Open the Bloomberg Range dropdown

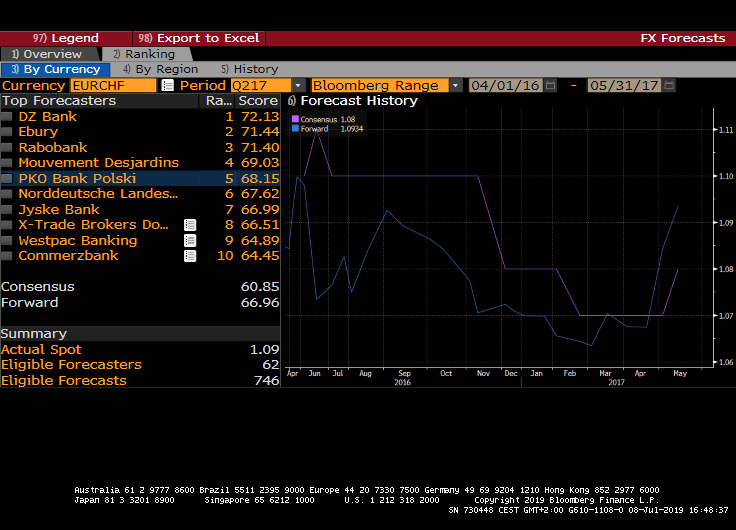click(x=456, y=86)
